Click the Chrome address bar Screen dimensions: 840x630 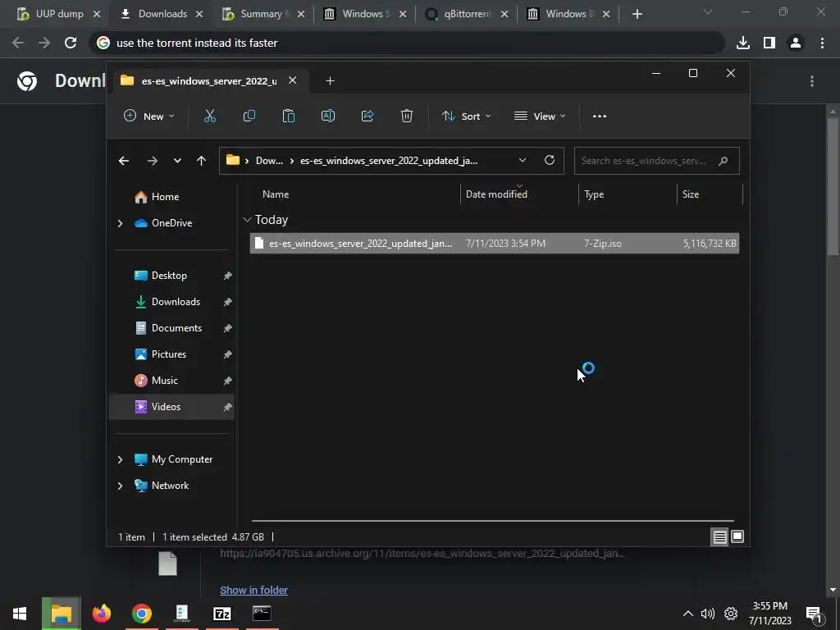[x=407, y=43]
